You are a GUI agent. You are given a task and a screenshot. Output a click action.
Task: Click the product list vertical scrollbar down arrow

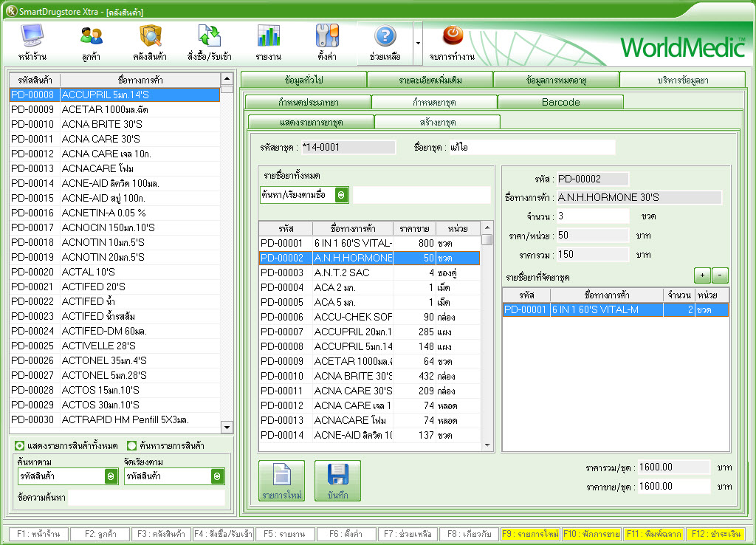[x=227, y=428]
